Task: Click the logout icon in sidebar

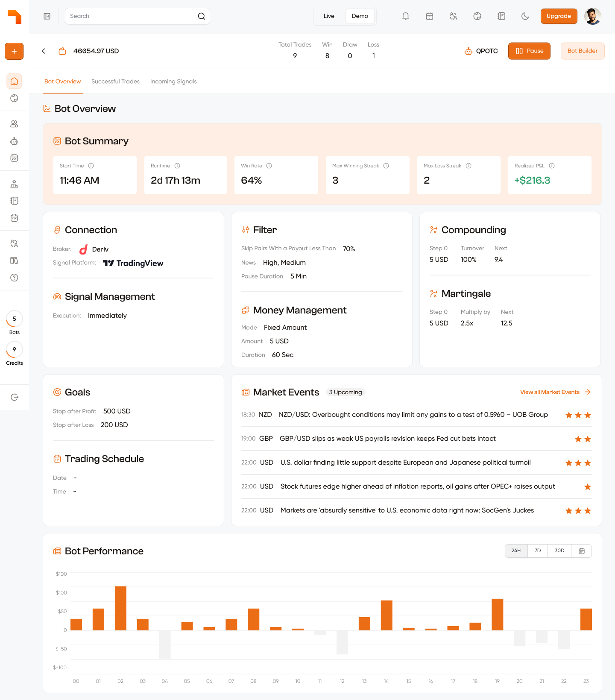Action: tap(14, 397)
